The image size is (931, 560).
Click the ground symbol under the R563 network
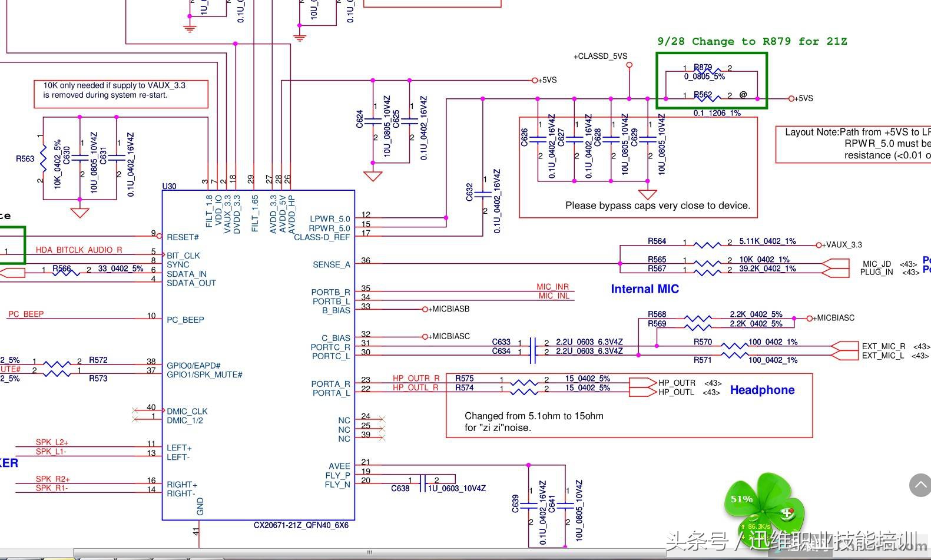[x=79, y=213]
